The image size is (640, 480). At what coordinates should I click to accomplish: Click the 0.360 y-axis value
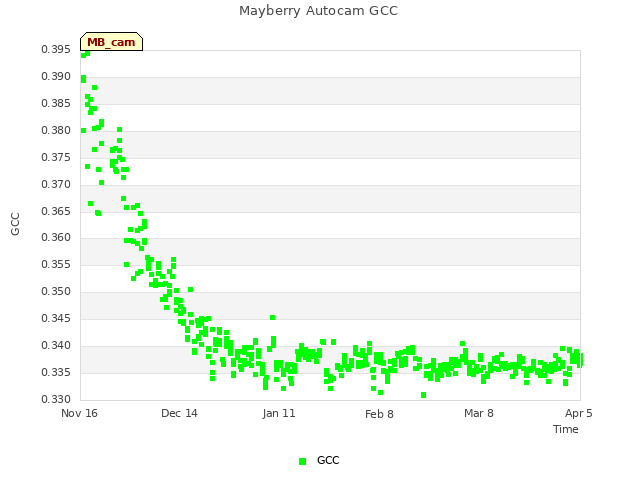tap(56, 238)
